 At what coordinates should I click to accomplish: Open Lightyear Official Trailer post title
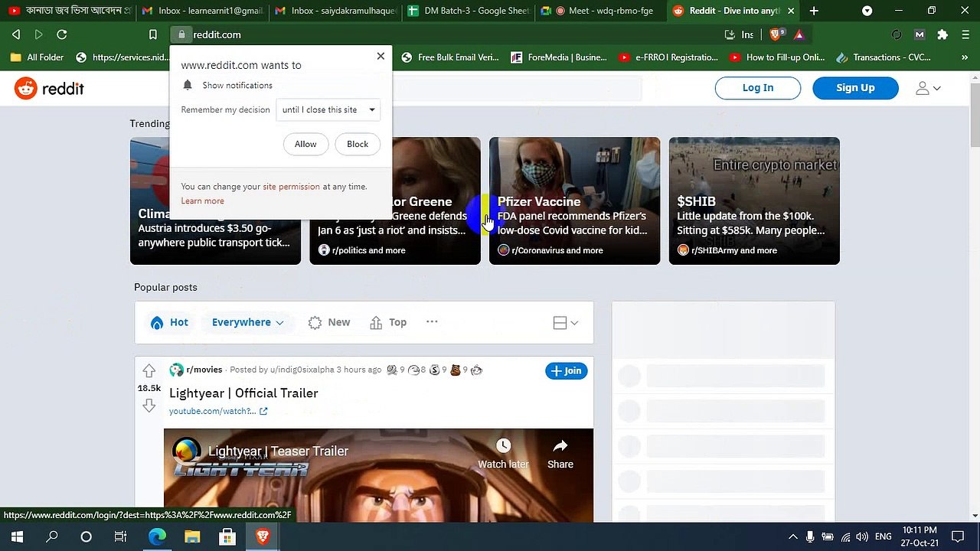point(243,393)
